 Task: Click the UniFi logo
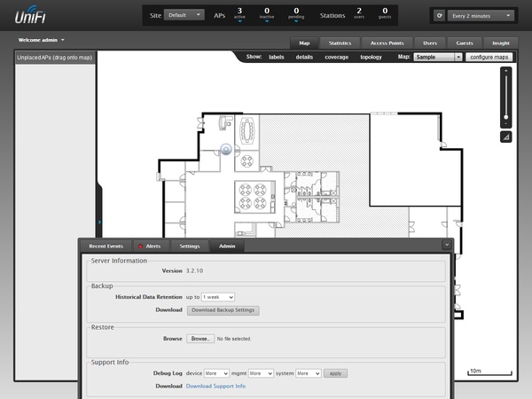[30, 15]
